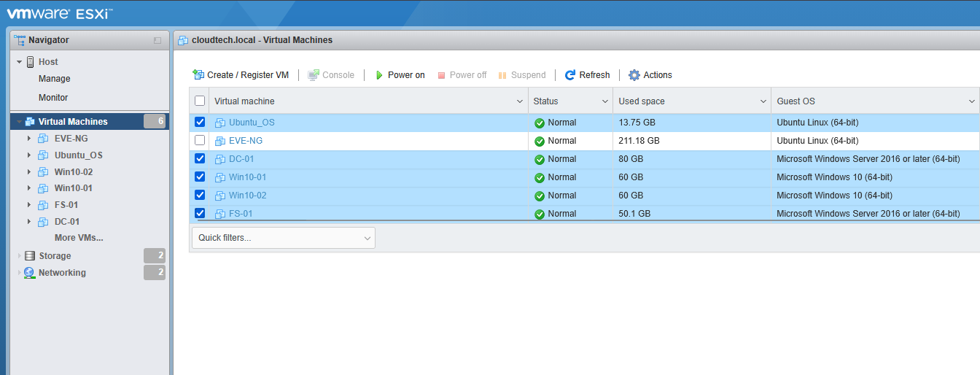Image resolution: width=980 pixels, height=375 pixels.
Task: Click the Virtual Machines count badge 6
Action: click(155, 122)
